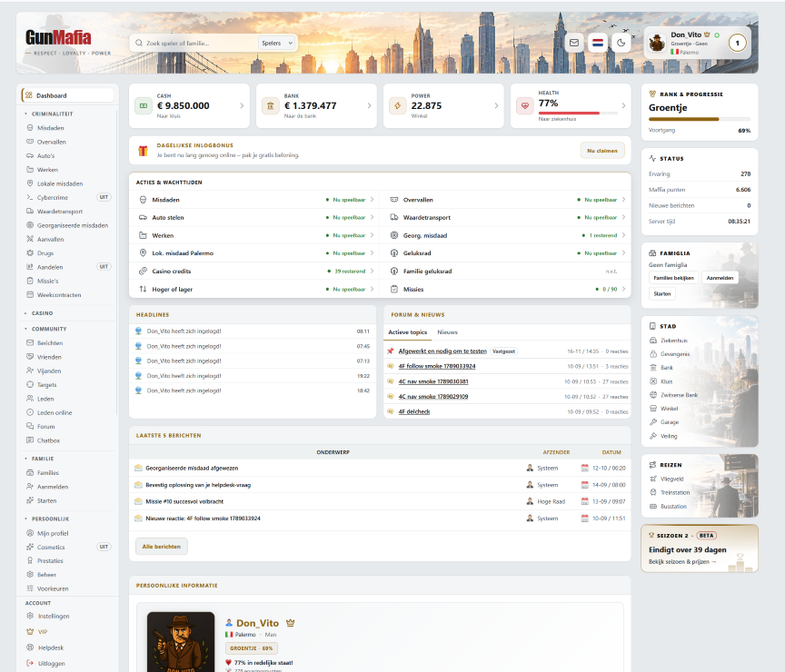Click the heart icon in Health card
The height and width of the screenshot is (672, 785).
524,105
